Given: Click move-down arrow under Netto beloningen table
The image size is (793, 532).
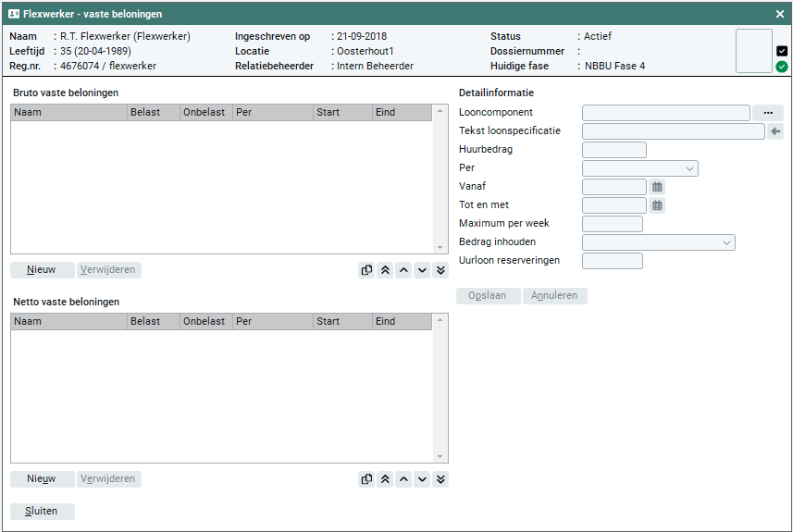Looking at the screenshot, I should (x=422, y=479).
